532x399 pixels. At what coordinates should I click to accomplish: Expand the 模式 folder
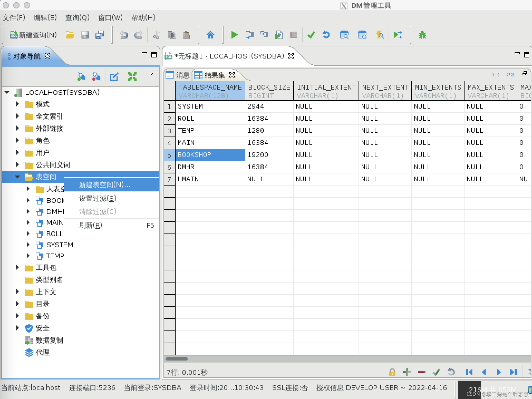[x=18, y=104]
